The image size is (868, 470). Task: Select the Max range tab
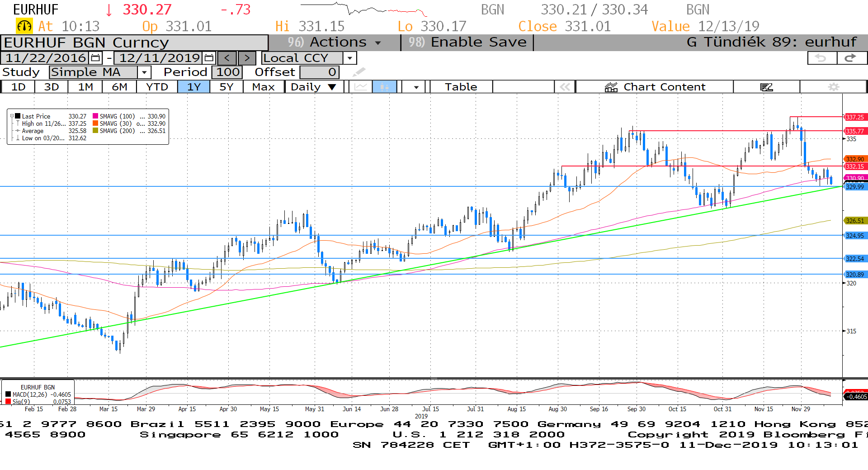point(264,87)
